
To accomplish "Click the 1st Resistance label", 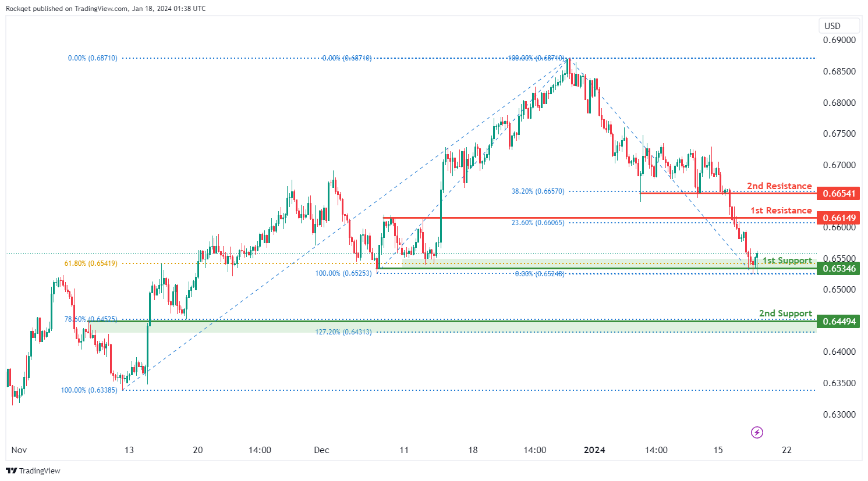I will point(781,211).
